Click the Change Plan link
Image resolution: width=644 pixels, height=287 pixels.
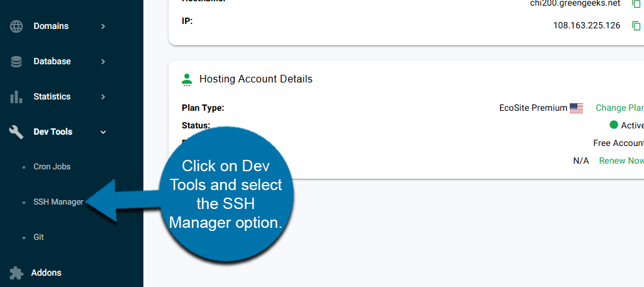619,108
